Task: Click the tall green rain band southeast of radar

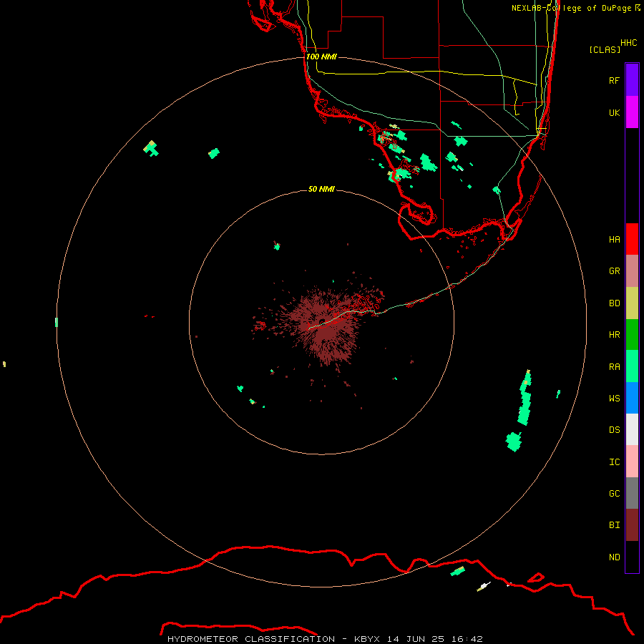Action: (x=525, y=398)
